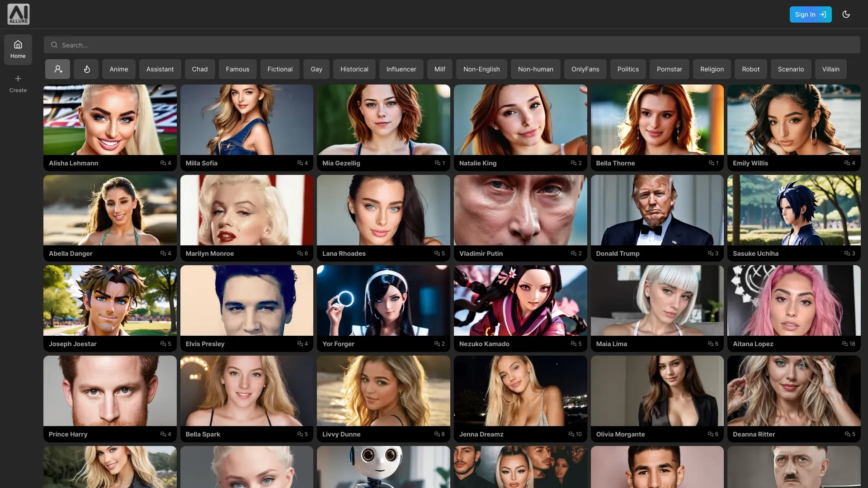
Task: Click the dark mode toggle icon
Action: click(847, 14)
